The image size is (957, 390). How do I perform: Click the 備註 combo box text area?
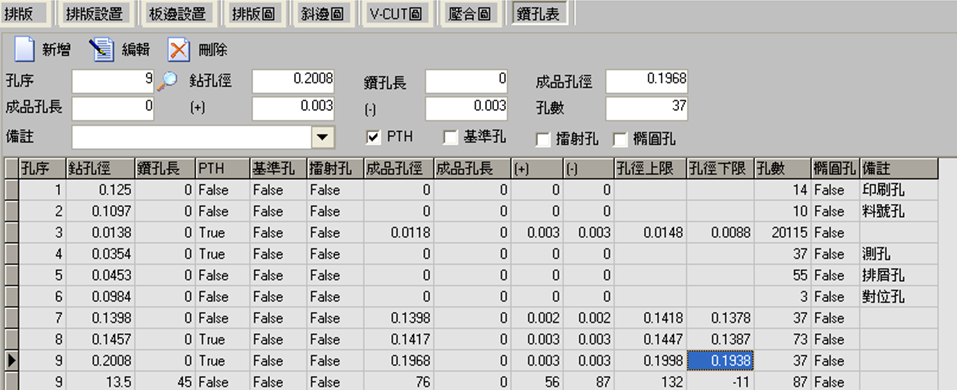[192, 137]
